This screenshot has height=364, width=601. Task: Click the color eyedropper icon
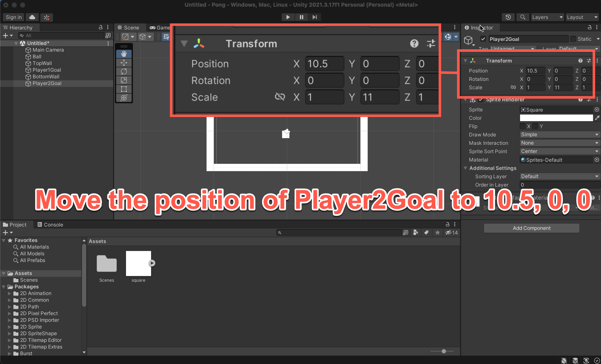click(x=597, y=118)
